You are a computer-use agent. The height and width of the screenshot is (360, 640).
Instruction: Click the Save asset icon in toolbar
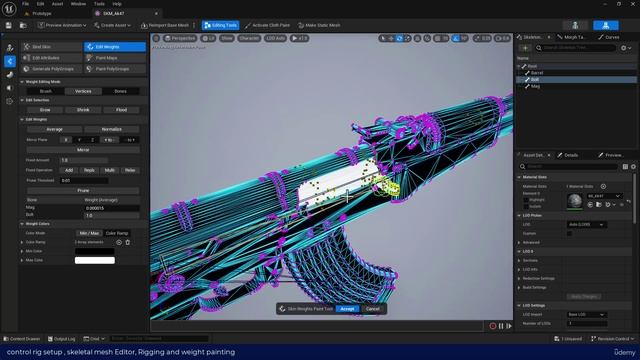point(9,25)
